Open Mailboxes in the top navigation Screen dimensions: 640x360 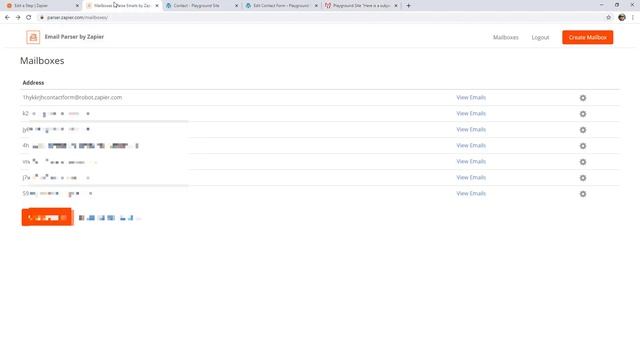pos(506,37)
